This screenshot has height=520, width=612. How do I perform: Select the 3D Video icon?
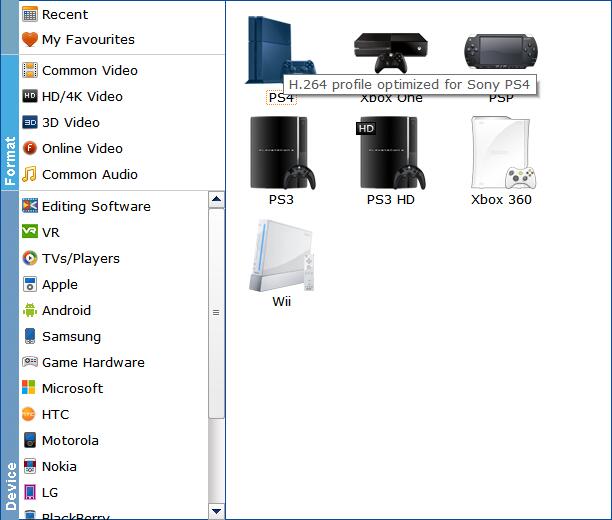(30, 122)
